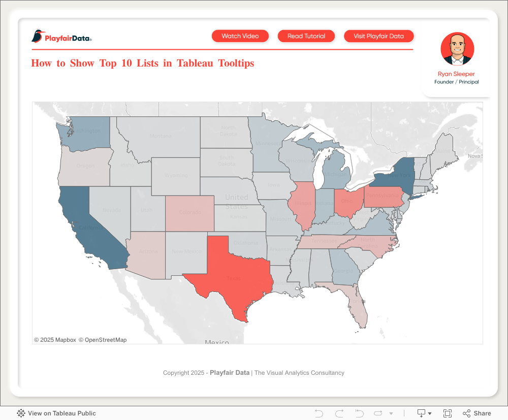
Task: Click the redo icon in toolbar
Action: 339,413
